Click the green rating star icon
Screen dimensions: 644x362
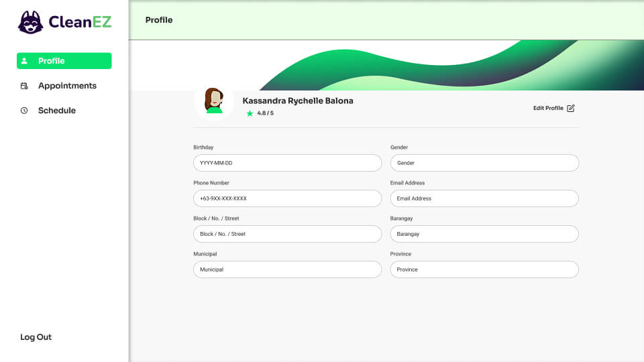tap(250, 113)
